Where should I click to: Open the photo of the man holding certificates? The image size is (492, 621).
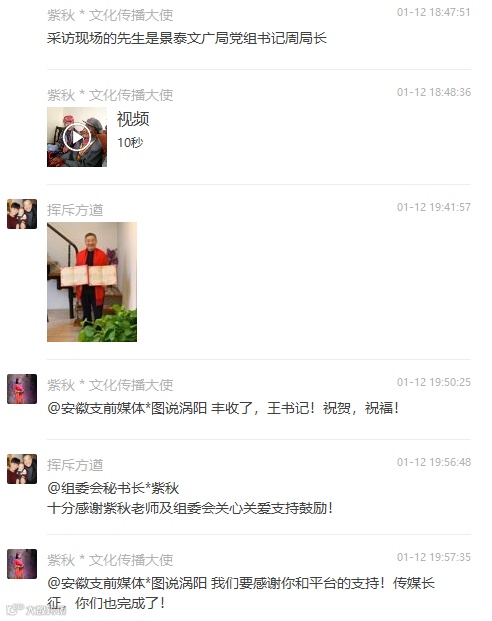coord(92,282)
